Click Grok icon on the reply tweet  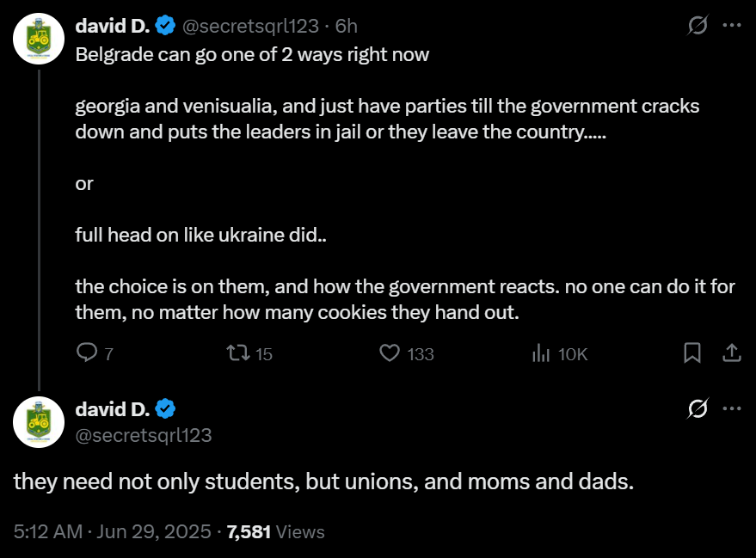698,408
